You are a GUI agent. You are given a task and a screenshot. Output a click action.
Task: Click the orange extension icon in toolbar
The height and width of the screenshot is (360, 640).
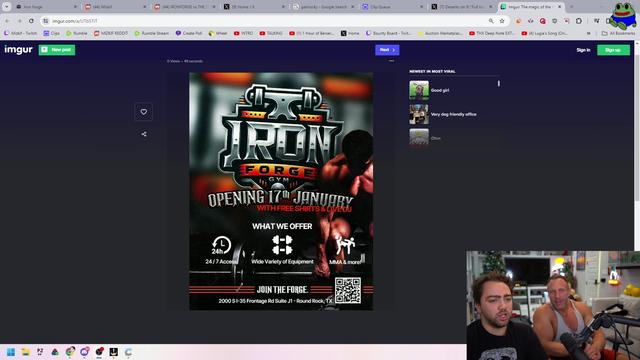click(x=518, y=21)
